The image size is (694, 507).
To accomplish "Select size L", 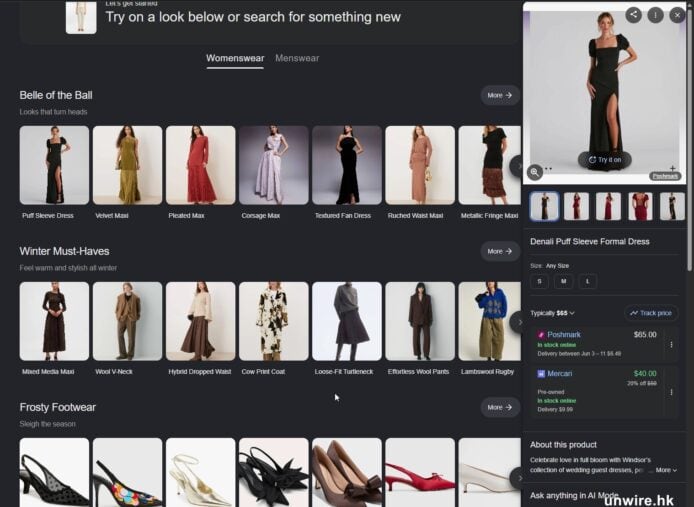I will [x=588, y=281].
